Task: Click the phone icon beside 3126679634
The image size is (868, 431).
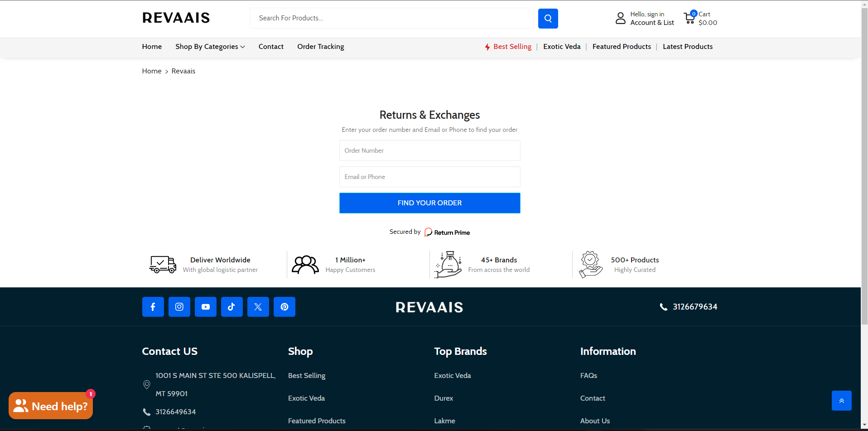Action: (664, 307)
